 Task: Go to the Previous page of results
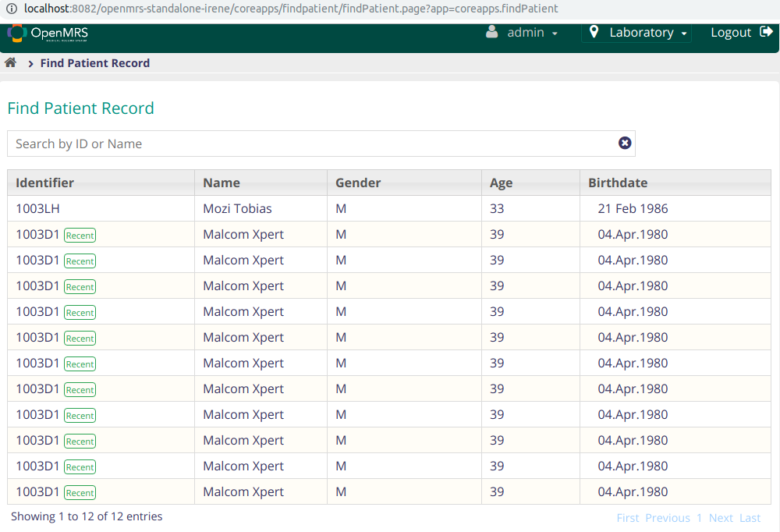(668, 518)
